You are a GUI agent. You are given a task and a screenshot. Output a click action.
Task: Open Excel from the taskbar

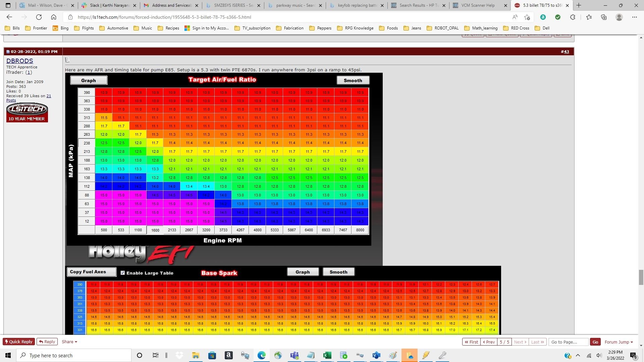click(327, 355)
